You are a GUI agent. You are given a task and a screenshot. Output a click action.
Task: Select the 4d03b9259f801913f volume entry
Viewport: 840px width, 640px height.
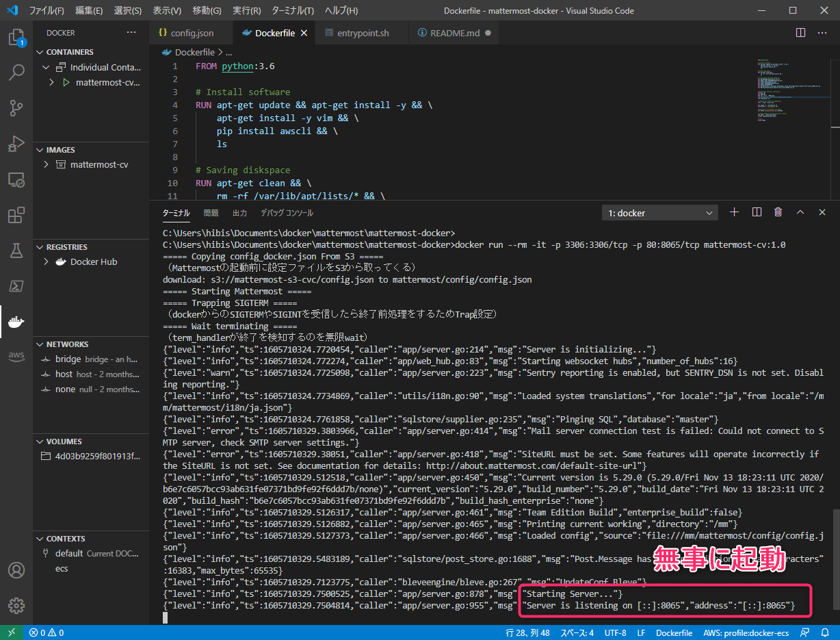pyautogui.click(x=91, y=457)
